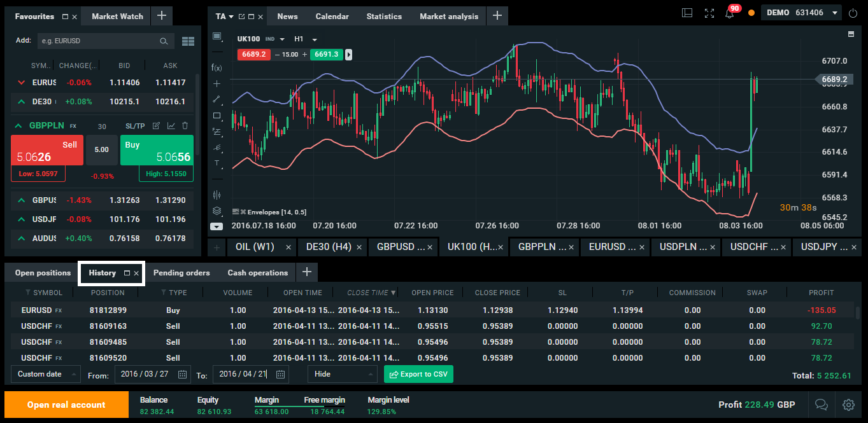The width and height of the screenshot is (868, 423).
Task: Open GBPPLN chart via chart icon
Action: (x=171, y=126)
